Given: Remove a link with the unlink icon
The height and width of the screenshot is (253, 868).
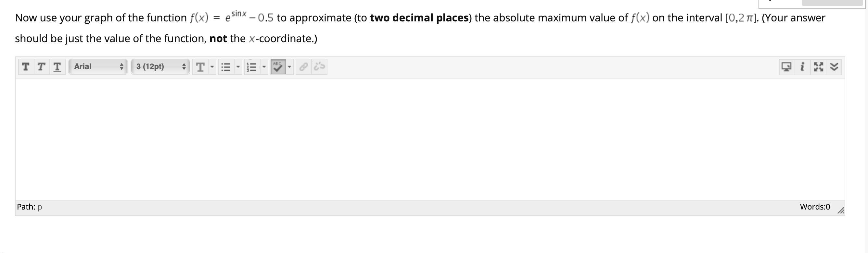Looking at the screenshot, I should [x=318, y=66].
